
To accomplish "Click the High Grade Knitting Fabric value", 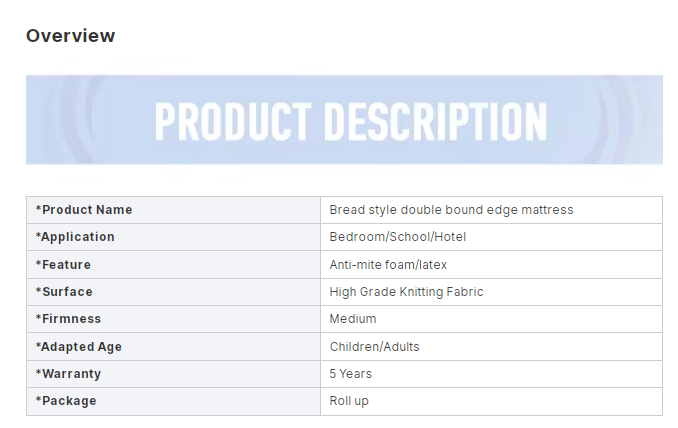I will [406, 292].
